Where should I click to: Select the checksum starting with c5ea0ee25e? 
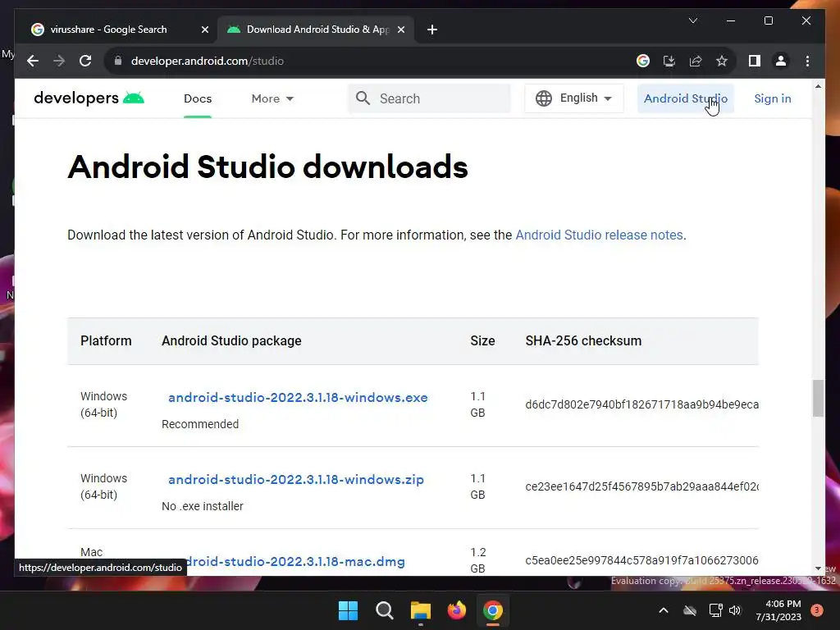(x=641, y=560)
